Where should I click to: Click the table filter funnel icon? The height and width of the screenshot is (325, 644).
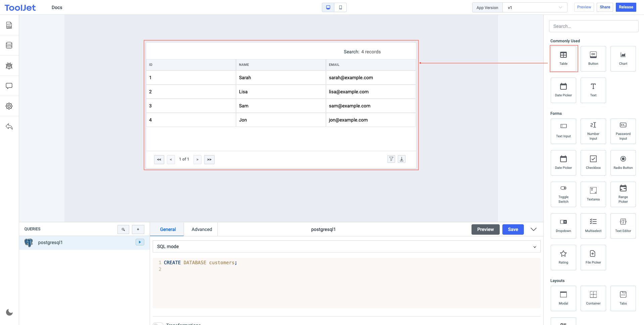pos(391,159)
